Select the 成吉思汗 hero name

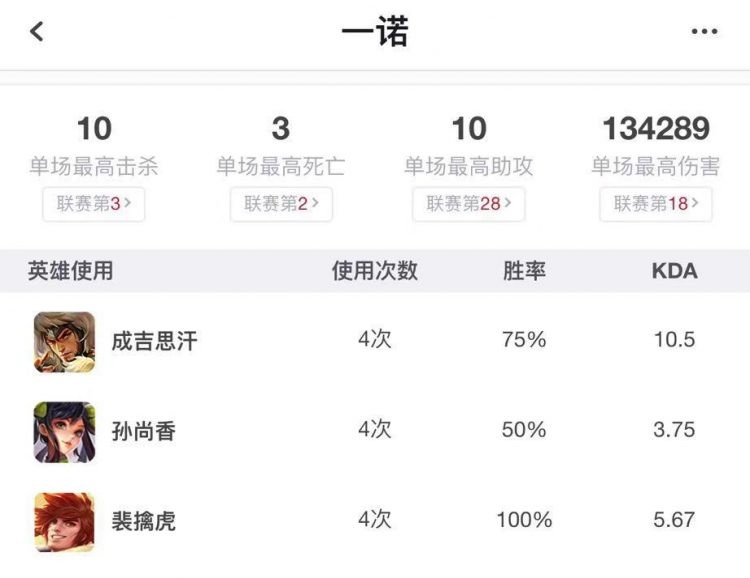click(x=154, y=341)
